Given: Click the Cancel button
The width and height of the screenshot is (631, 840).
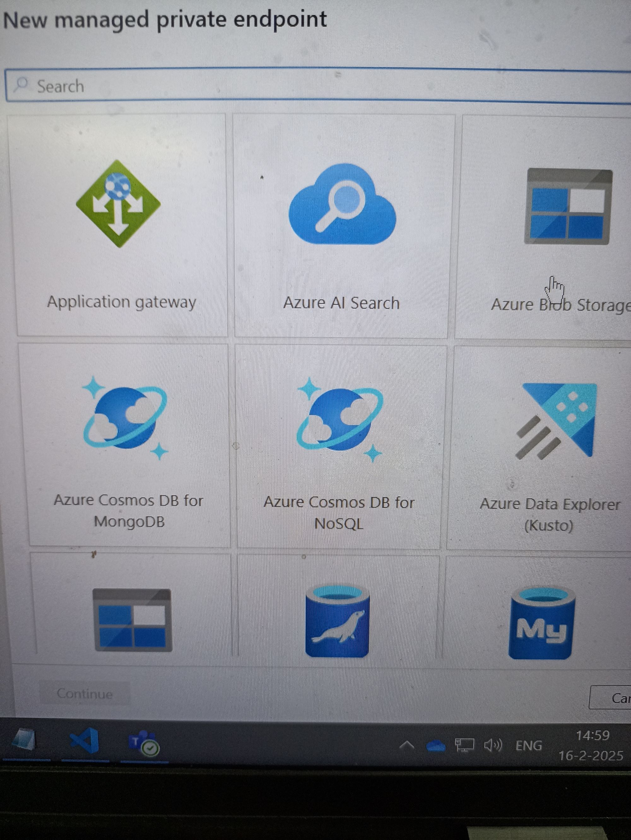Looking at the screenshot, I should [610, 697].
